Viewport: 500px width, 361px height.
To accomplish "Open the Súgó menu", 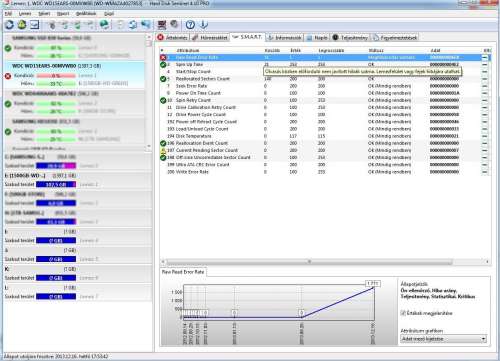I will (x=109, y=14).
